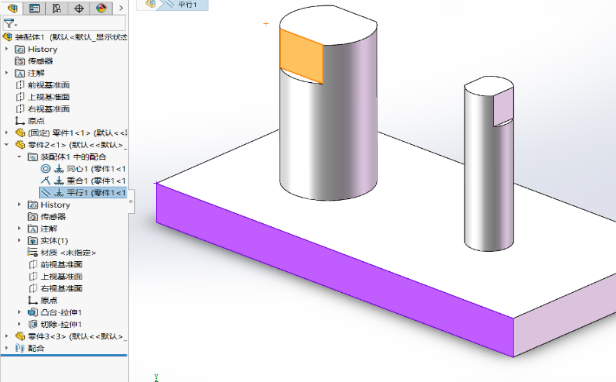Open the FeatureManager design tree tab

coord(12,8)
